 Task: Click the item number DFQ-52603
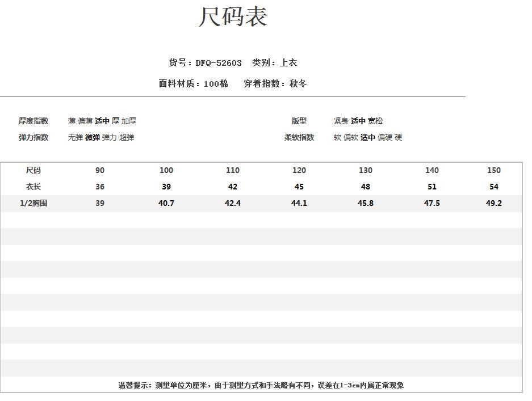click(x=218, y=63)
